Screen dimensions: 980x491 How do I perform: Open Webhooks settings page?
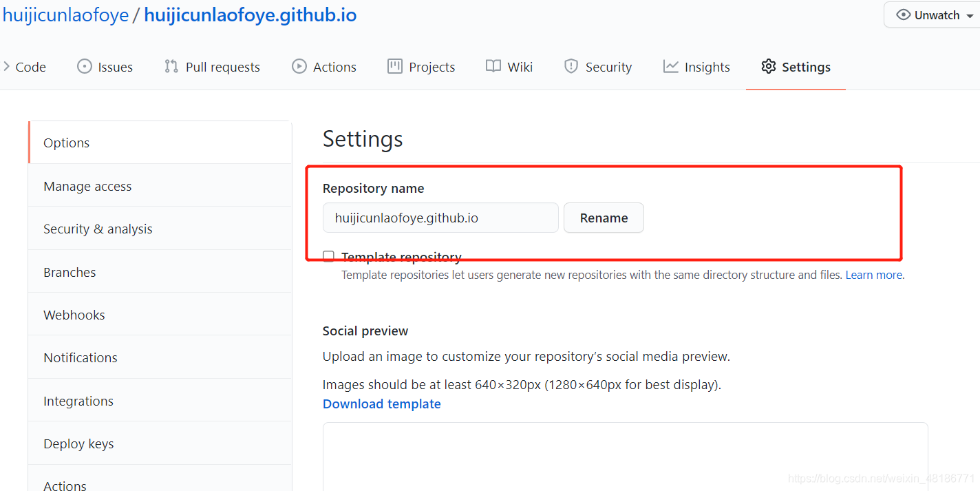[x=160, y=315]
